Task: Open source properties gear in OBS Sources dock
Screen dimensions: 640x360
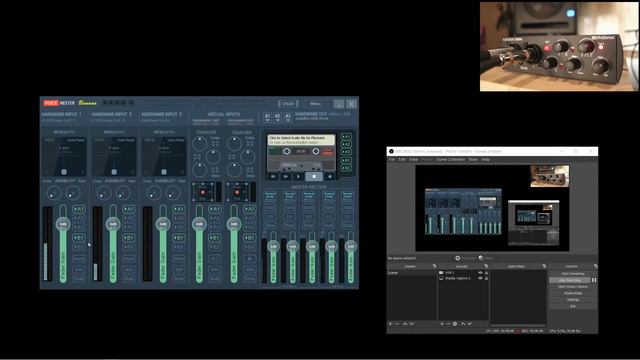Action: [455, 324]
